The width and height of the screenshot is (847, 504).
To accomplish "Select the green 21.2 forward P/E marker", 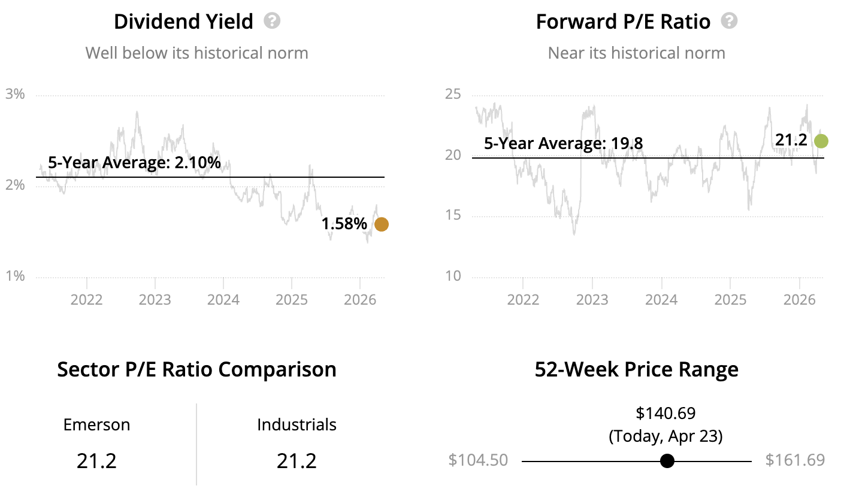I will [821, 141].
